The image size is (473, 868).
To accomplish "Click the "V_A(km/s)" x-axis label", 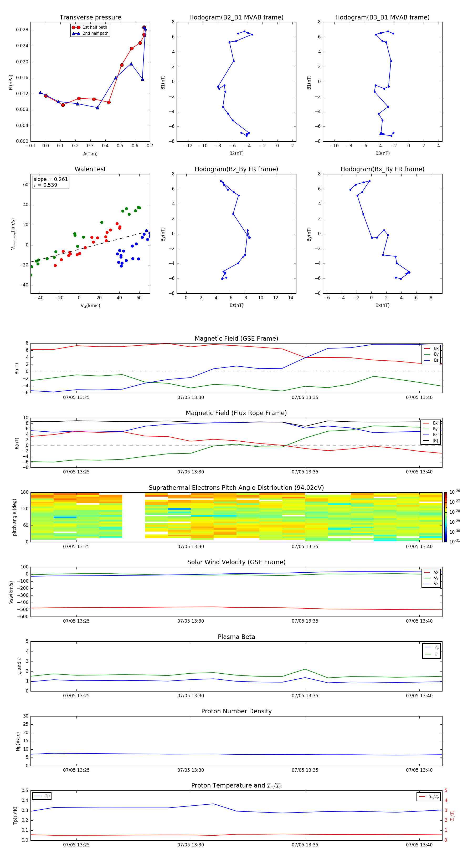I will (90, 306).
